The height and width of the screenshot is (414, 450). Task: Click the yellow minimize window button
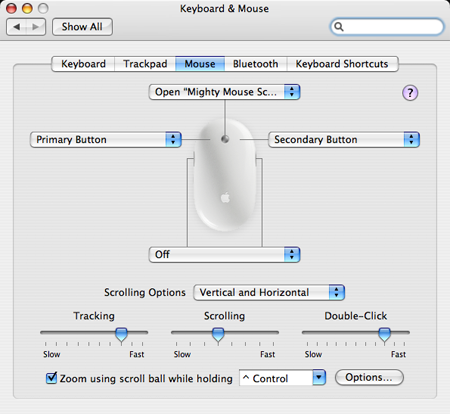coord(27,8)
